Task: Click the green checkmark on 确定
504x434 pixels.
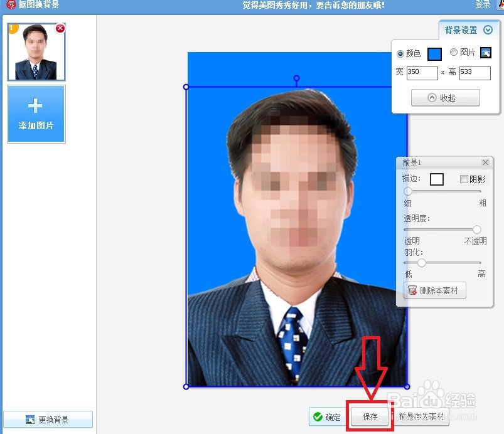Action: [316, 416]
